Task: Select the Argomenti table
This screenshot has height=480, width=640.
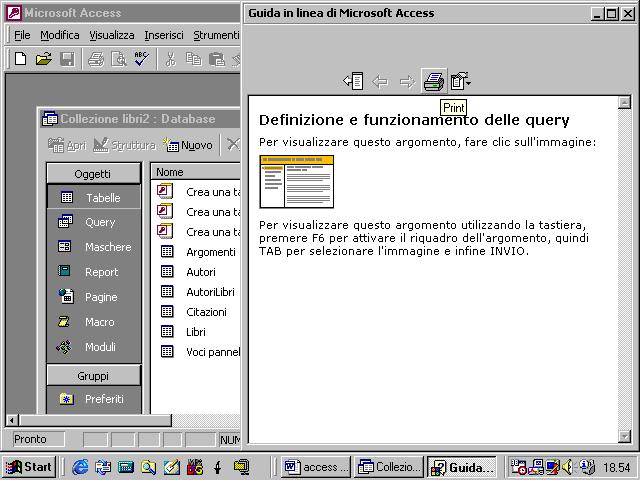Action: click(199, 252)
